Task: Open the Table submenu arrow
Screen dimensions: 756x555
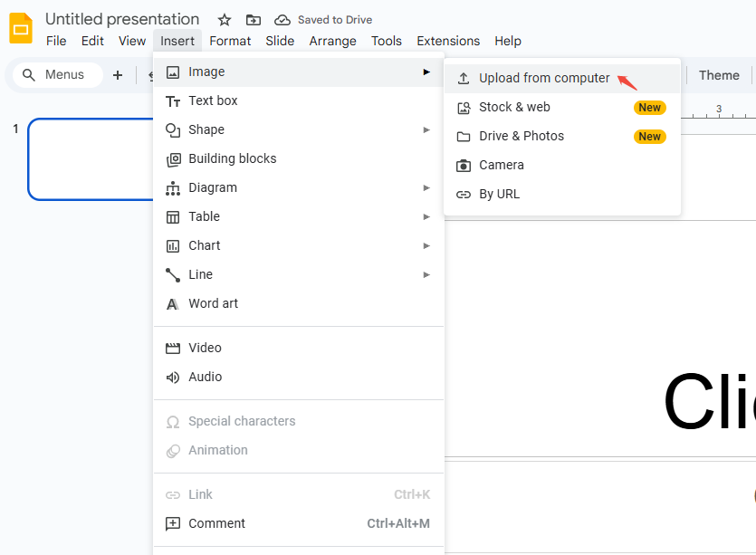Action: pos(426,217)
